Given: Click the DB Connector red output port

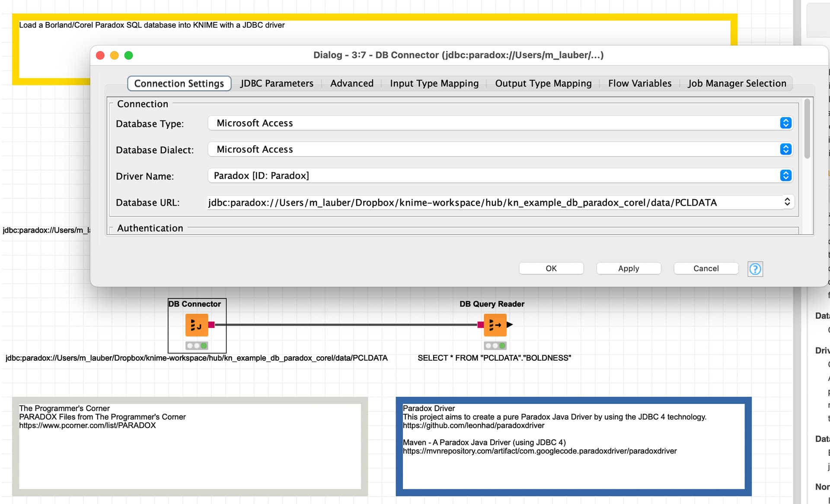Looking at the screenshot, I should (211, 325).
